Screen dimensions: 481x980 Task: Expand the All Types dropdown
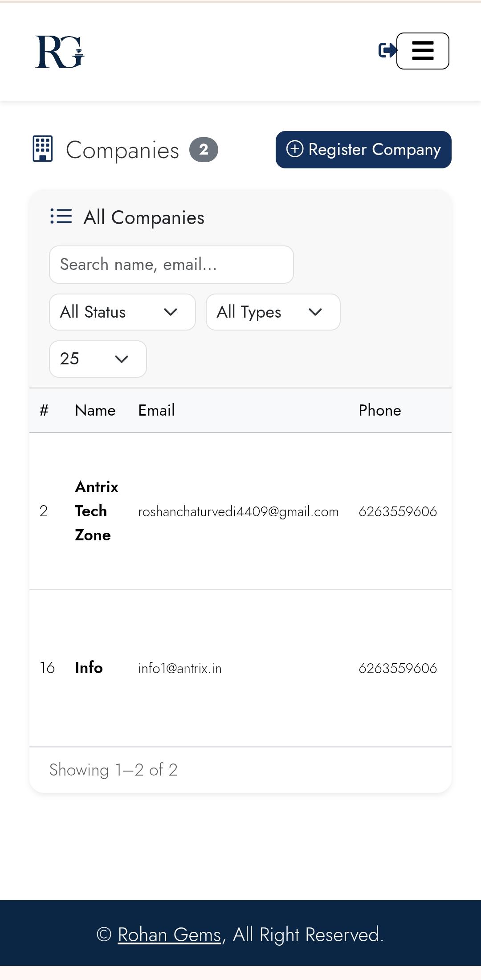(x=273, y=312)
